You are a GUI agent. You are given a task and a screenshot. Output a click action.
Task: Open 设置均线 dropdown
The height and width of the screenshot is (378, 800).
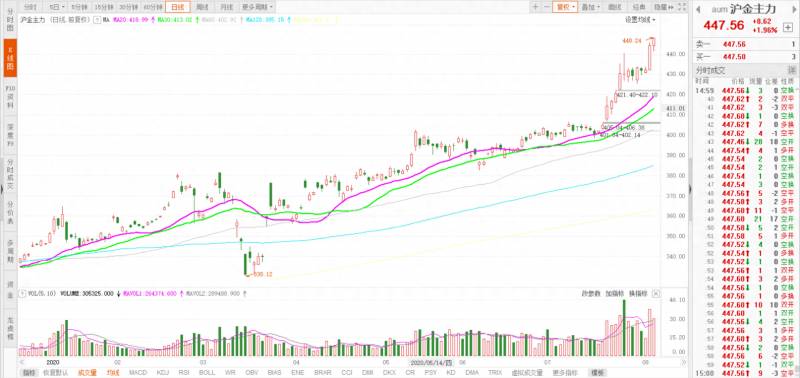coord(640,20)
